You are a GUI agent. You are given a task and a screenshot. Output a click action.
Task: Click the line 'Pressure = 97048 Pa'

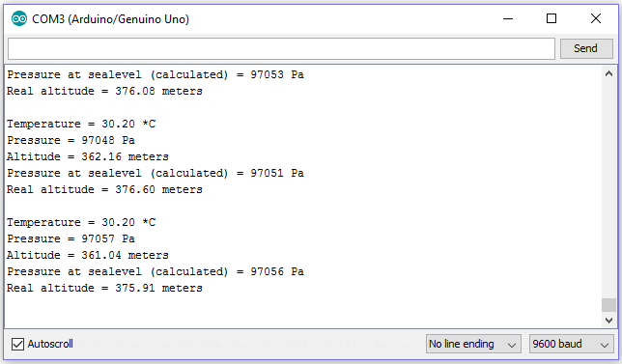click(x=71, y=140)
